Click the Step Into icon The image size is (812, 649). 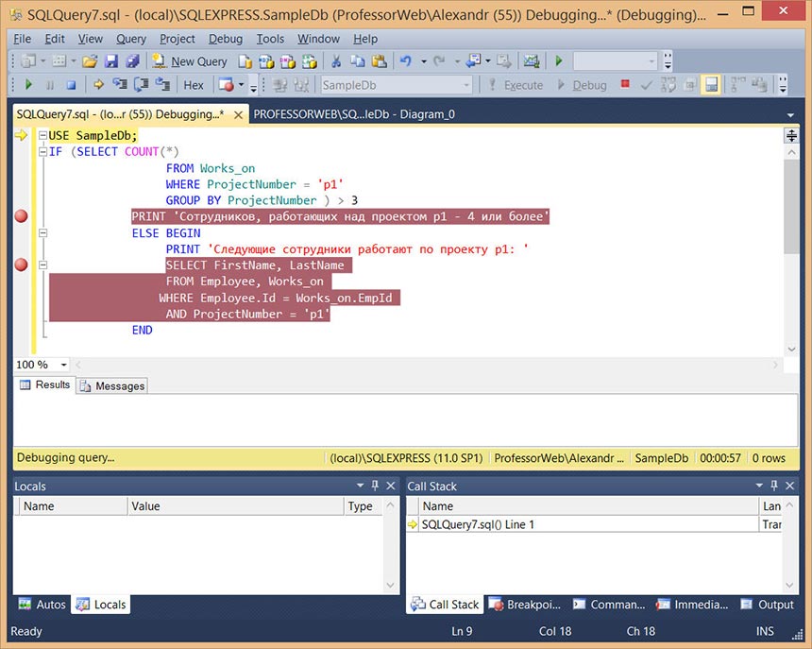tap(120, 84)
